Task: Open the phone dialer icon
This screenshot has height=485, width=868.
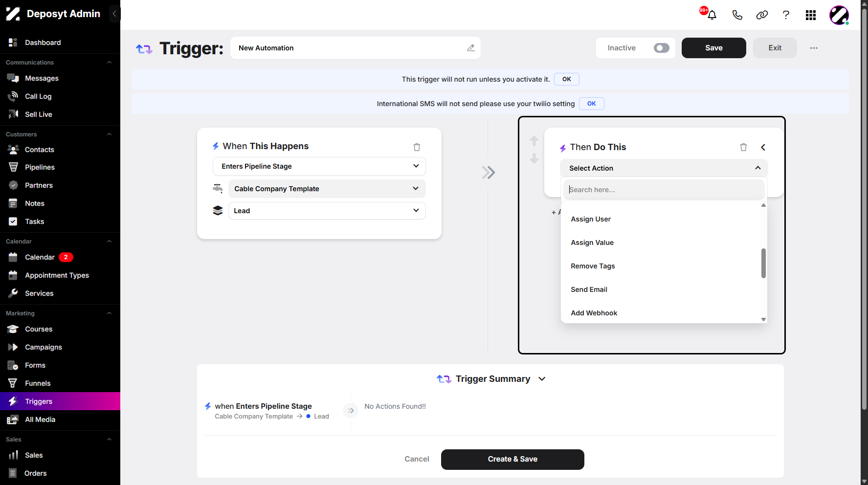Action: pos(737,15)
